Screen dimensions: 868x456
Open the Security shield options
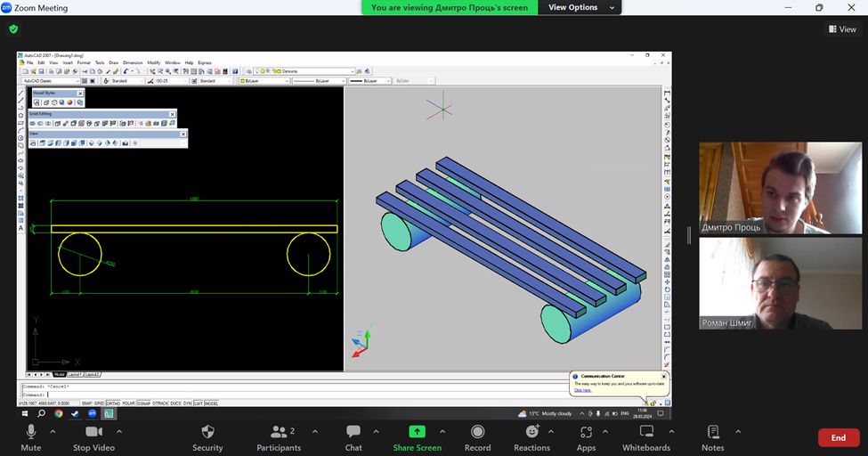pyautogui.click(x=207, y=433)
